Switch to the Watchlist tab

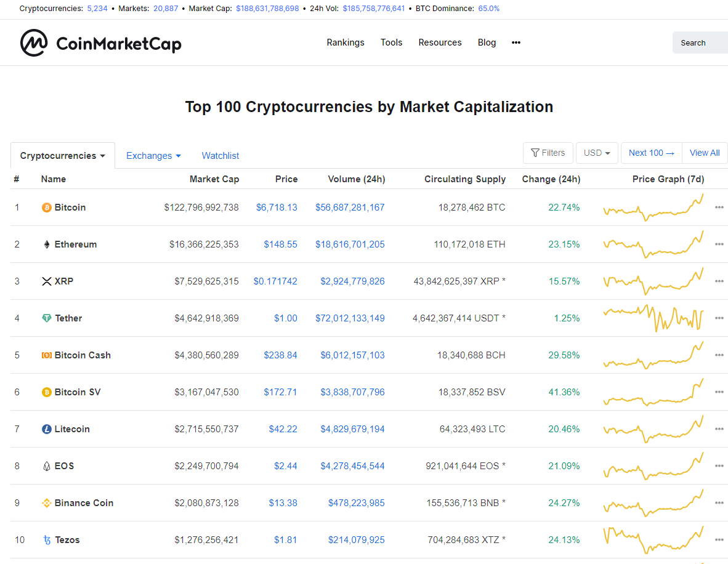point(220,156)
